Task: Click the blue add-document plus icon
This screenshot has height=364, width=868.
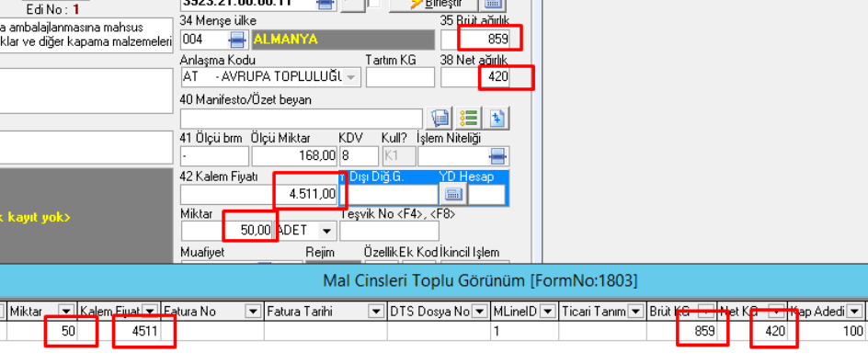Action: click(x=497, y=119)
